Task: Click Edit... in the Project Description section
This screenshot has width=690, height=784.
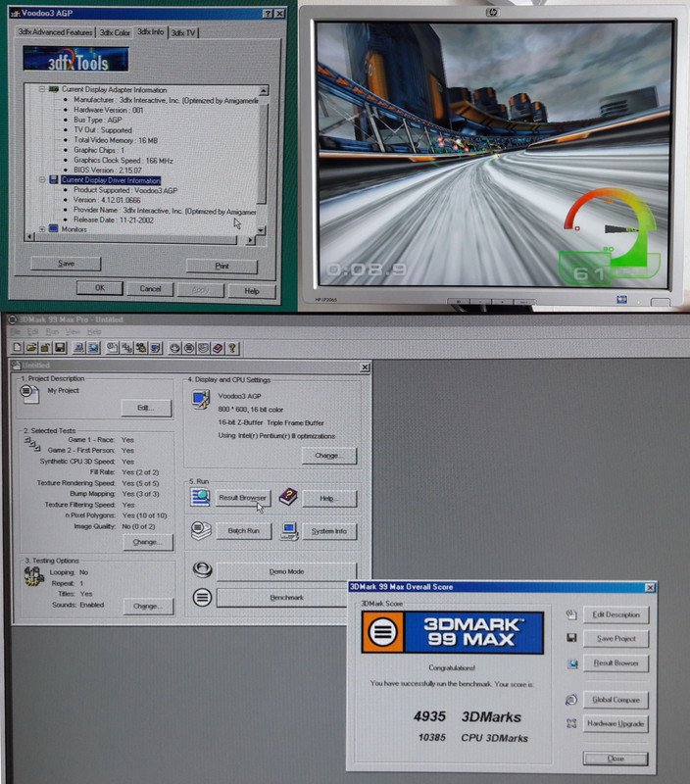Action: 146,408
